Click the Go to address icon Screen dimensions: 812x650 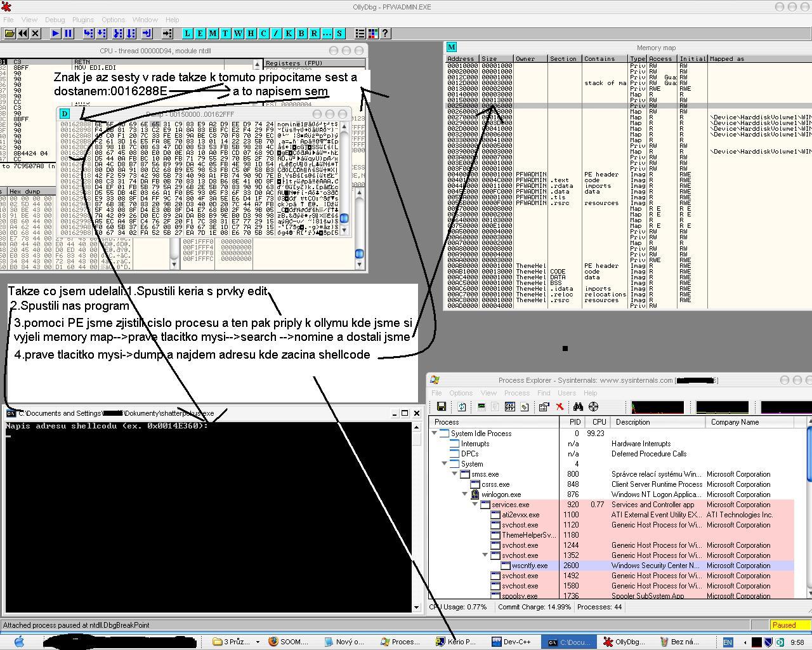click(167, 33)
